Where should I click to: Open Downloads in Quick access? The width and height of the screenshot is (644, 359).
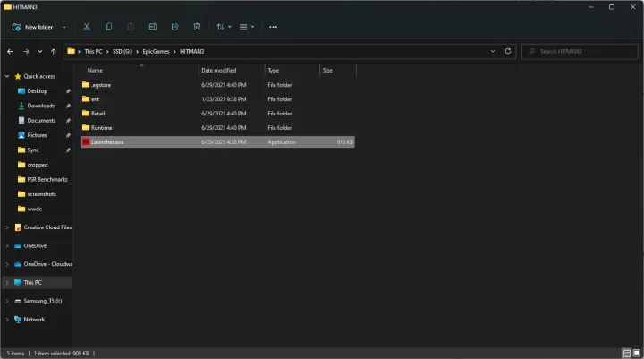tap(40, 107)
